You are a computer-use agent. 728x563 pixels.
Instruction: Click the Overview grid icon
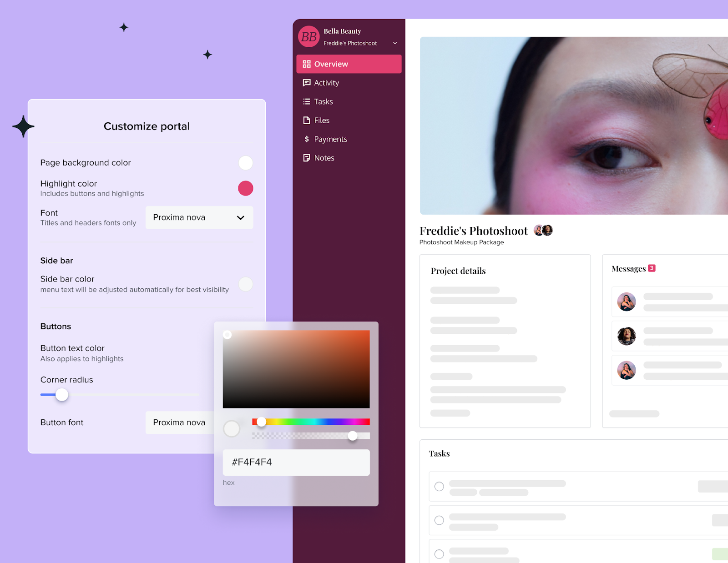(307, 64)
